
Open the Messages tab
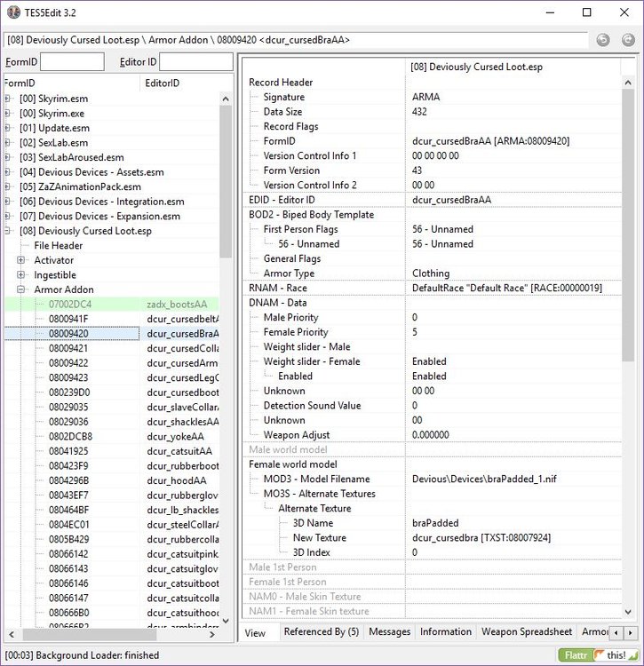(390, 632)
